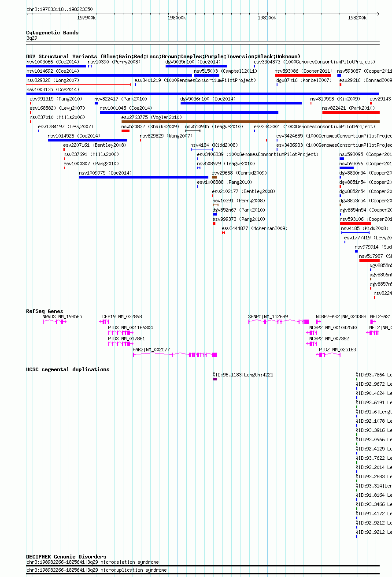This screenshot has height=577, width=392.
Task: Click the 198100k ruler position label
Action: pos(267,18)
